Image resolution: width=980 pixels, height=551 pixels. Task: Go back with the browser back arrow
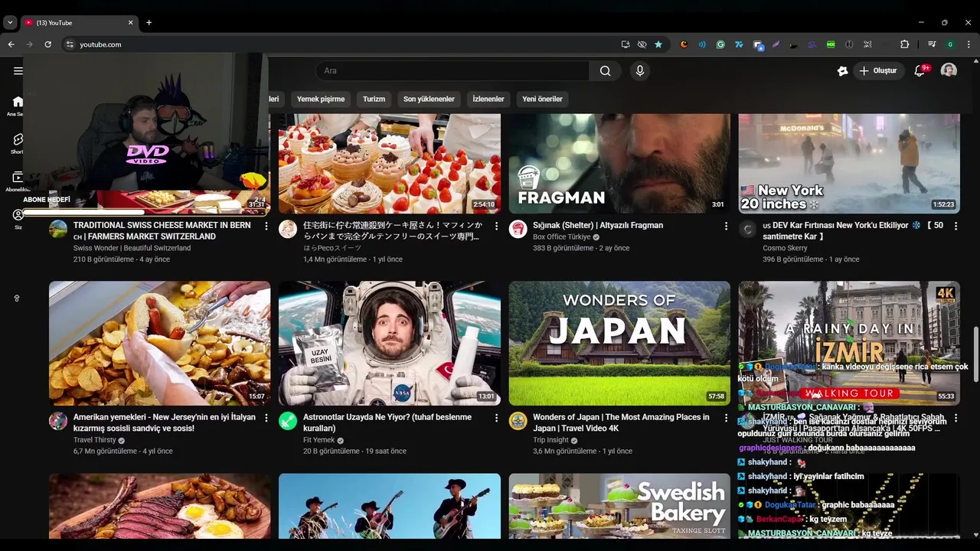pyautogui.click(x=11, y=44)
